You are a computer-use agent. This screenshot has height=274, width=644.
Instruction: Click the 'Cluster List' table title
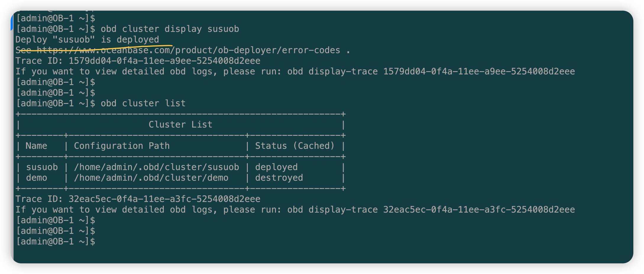tap(180, 125)
